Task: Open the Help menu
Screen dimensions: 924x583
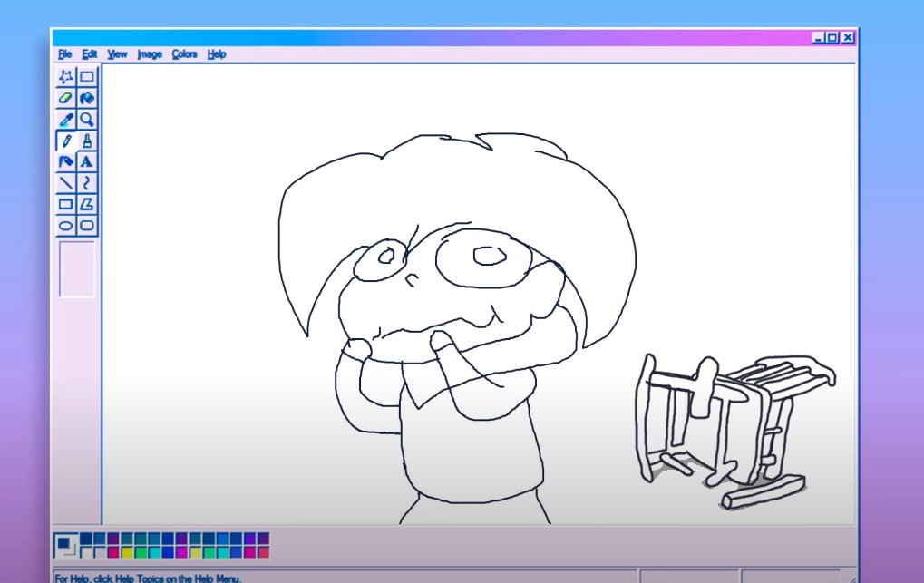Action: point(217,54)
